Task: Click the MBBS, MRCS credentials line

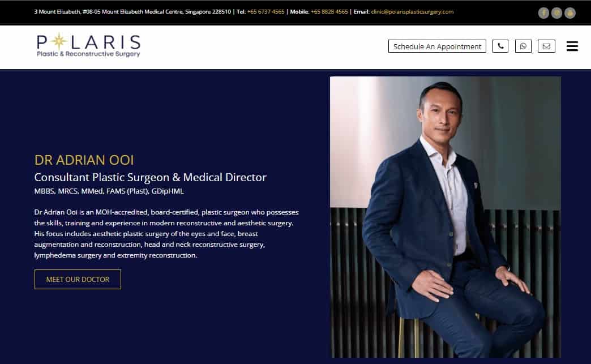Action: coord(109,191)
